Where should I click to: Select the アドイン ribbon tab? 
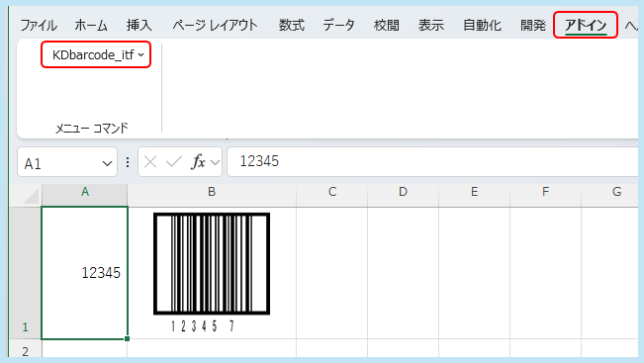pyautogui.click(x=586, y=25)
